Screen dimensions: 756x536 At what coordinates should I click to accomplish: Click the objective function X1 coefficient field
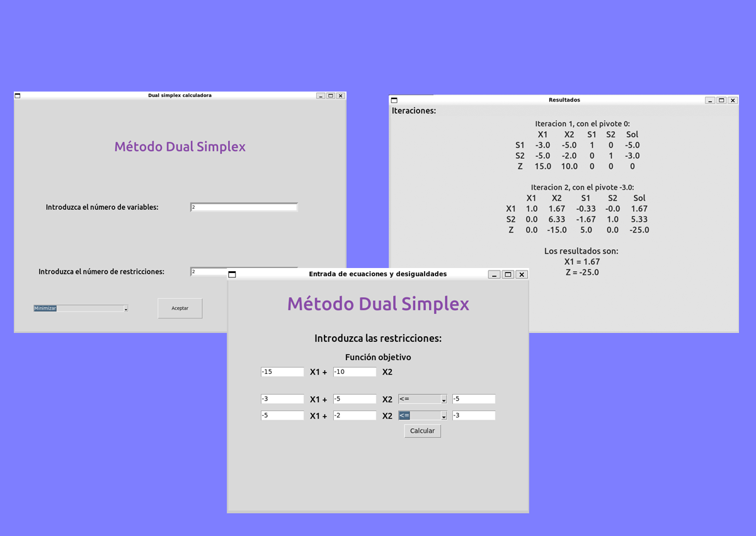(282, 372)
